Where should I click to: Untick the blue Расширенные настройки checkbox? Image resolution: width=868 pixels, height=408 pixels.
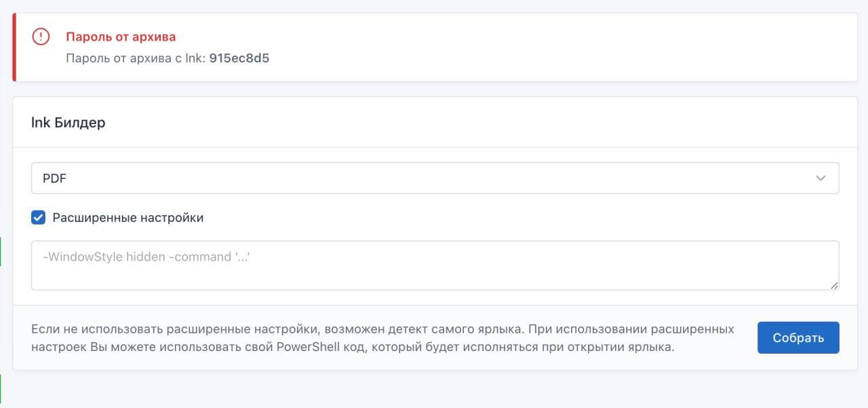click(39, 218)
